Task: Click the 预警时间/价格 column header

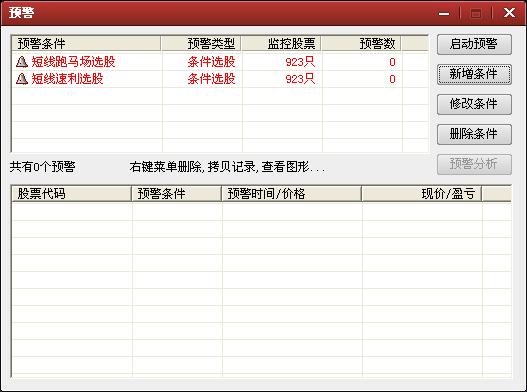Action: pyautogui.click(x=291, y=194)
